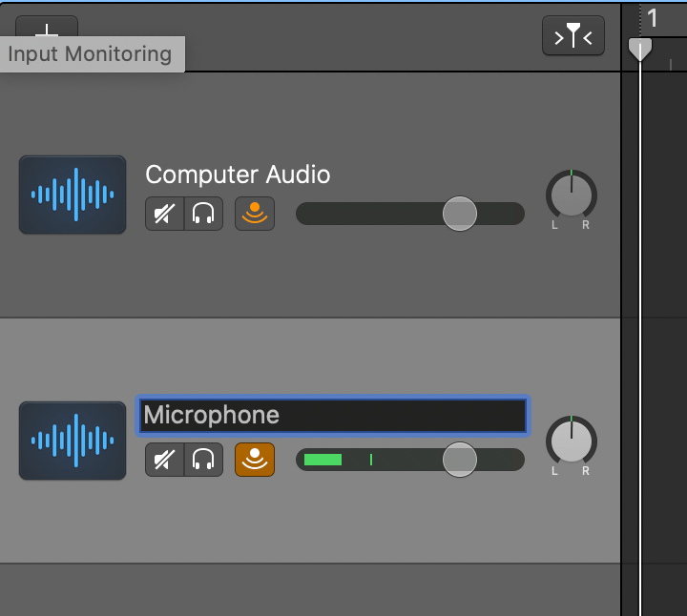Click the Microphone volume slider knob
Screen dimensions: 687x616
(460, 460)
